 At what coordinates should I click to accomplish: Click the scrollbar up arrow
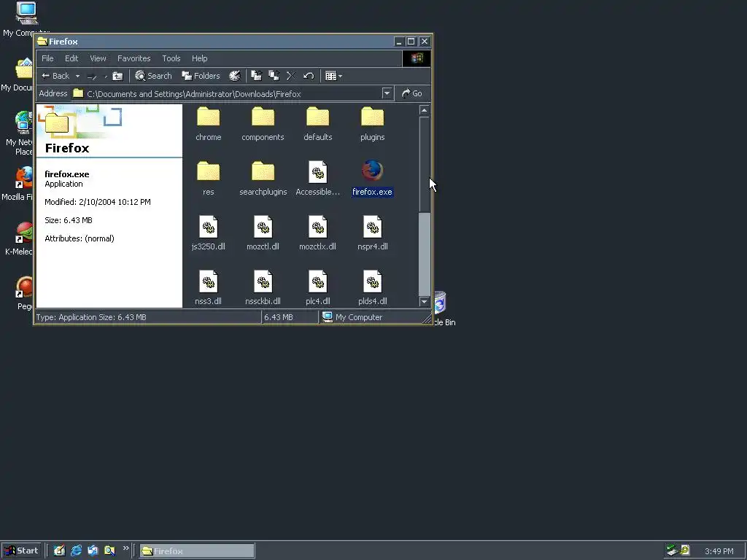coord(424,111)
